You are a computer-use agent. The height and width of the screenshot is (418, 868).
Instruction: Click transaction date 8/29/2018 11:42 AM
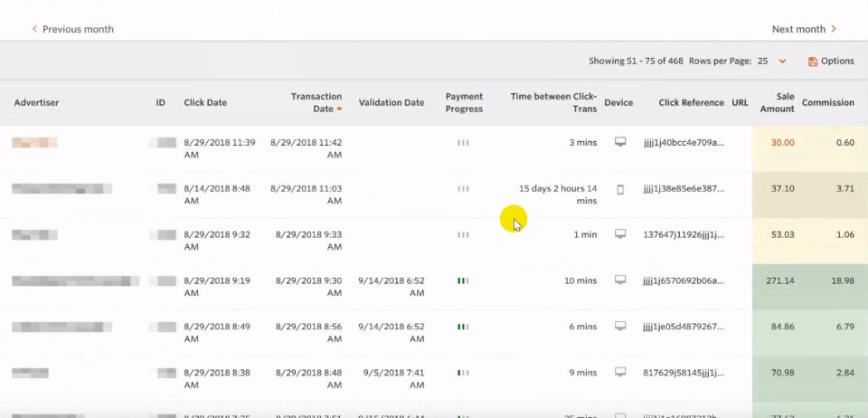coord(307,149)
